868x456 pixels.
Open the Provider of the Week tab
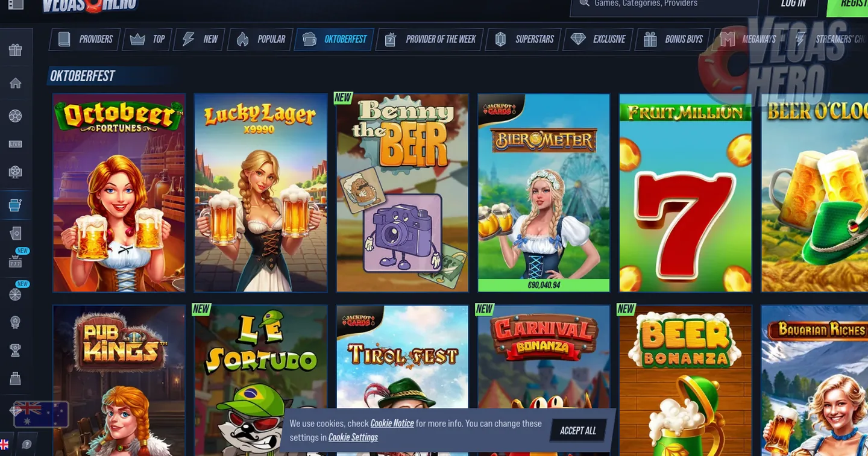430,39
